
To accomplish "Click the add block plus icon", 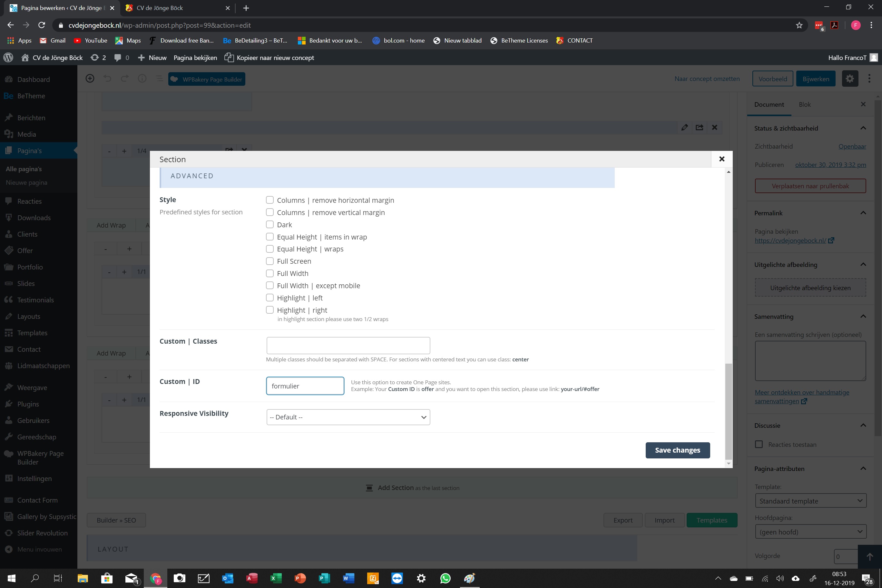I will point(90,79).
